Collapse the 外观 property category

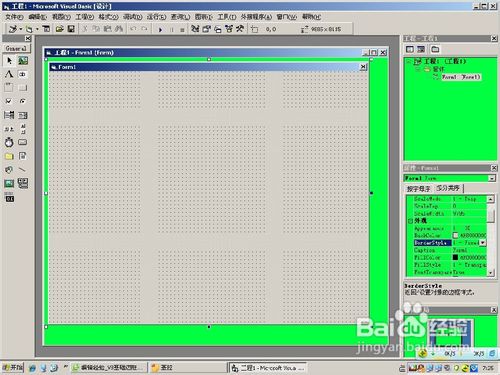tap(410, 221)
